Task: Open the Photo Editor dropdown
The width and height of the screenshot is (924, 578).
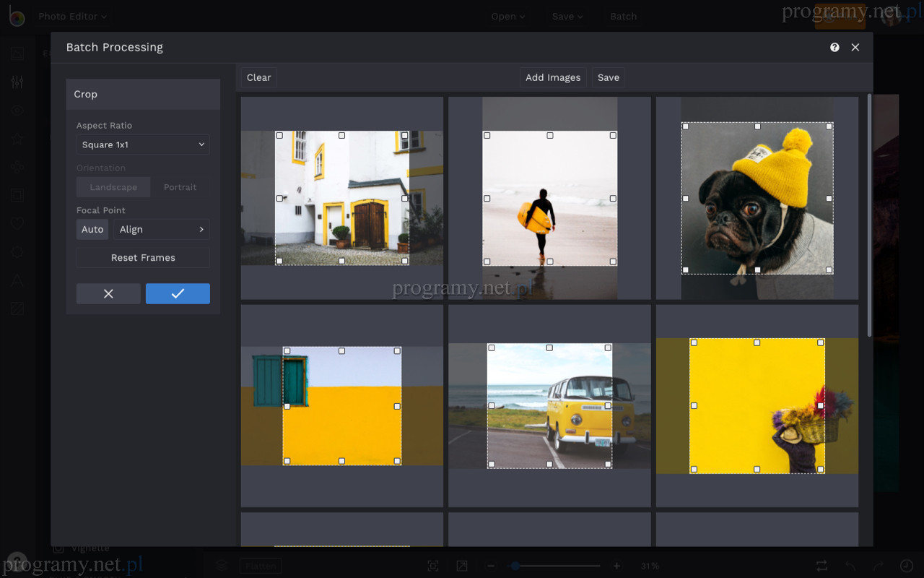Action: 72,16
